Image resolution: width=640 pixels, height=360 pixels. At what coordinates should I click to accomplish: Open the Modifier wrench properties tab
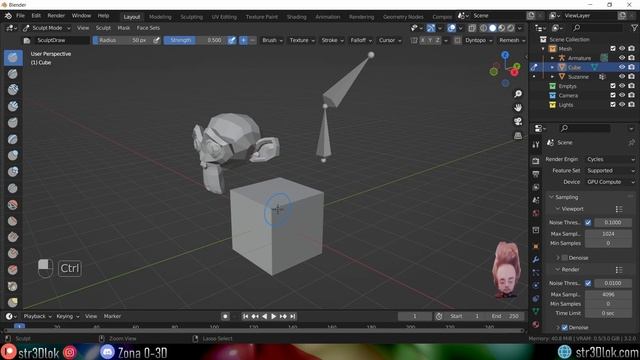pyautogui.click(x=536, y=259)
